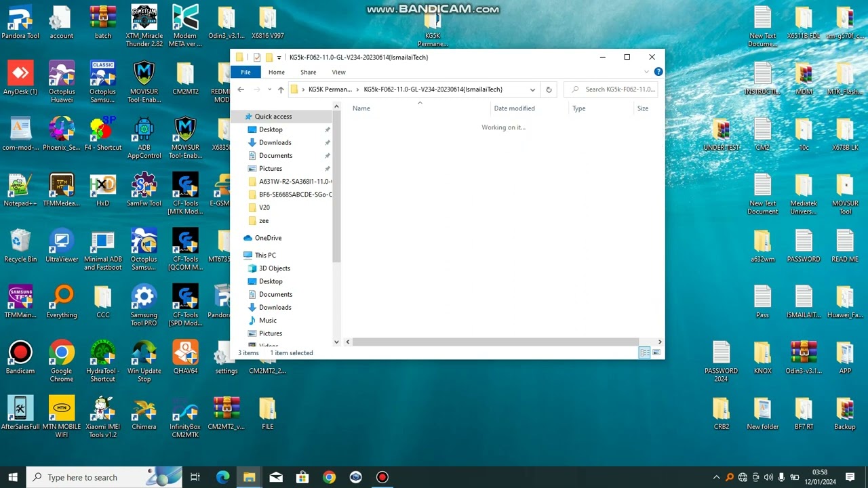Open the Home ribbon tab
868x488 pixels.
click(x=276, y=72)
